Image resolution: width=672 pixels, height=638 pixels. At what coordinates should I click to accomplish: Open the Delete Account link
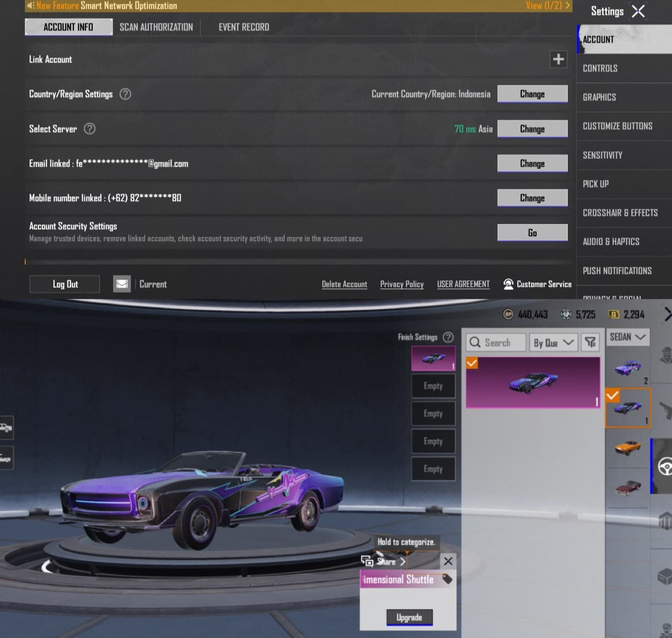[x=344, y=284]
